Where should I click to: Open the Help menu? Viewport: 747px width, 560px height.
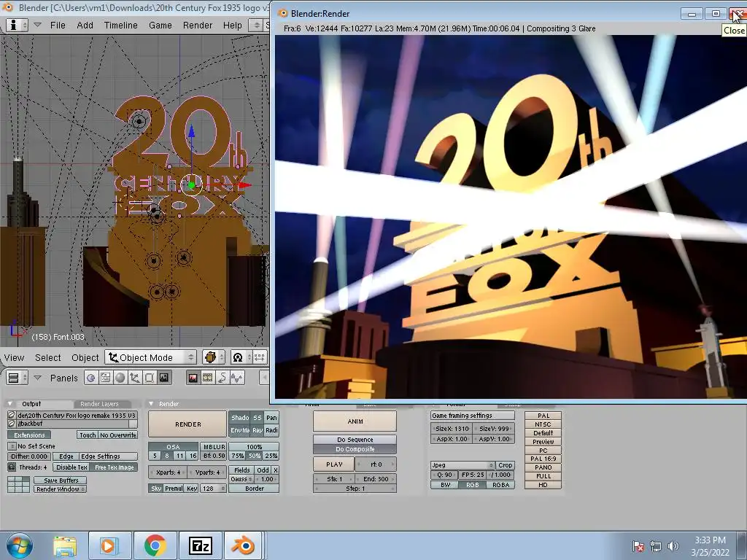click(x=232, y=26)
